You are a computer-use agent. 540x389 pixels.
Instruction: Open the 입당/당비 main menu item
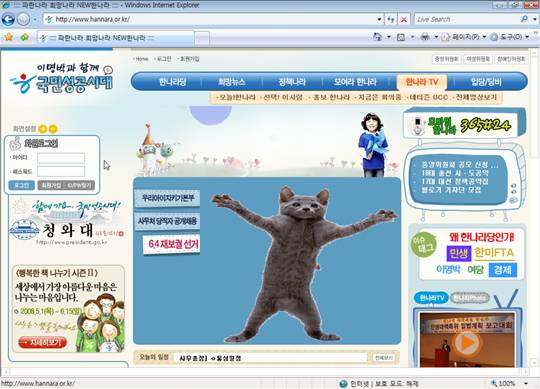tap(486, 82)
